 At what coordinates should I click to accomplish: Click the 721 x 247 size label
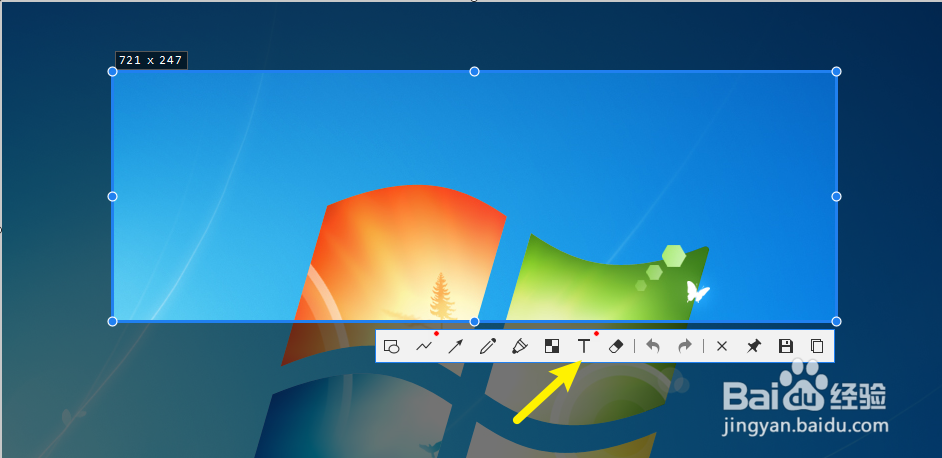point(151,60)
